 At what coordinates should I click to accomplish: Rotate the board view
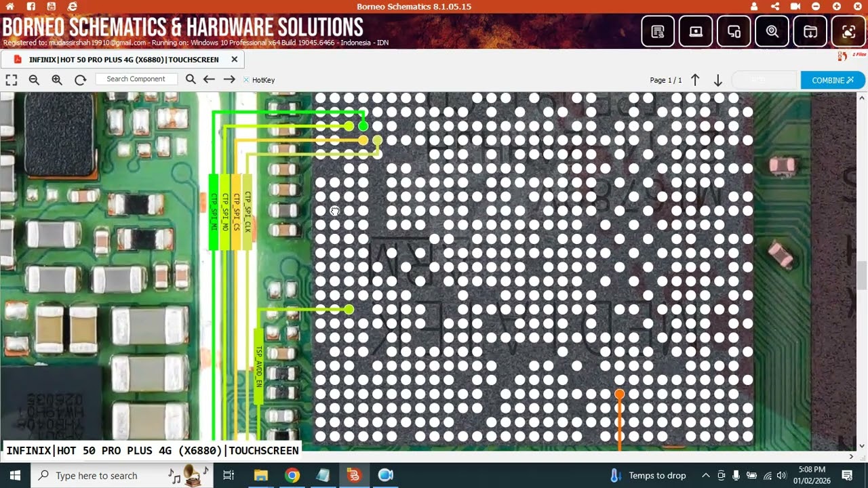point(80,80)
